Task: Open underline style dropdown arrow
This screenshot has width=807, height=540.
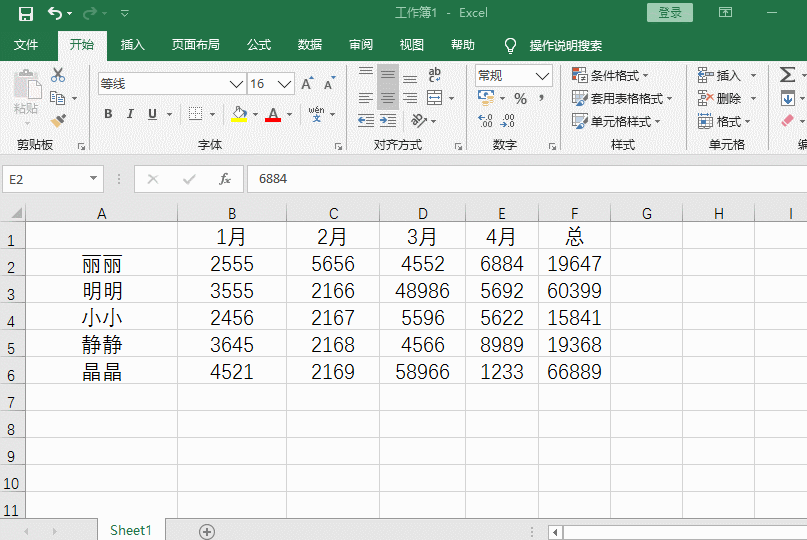Action: point(169,114)
